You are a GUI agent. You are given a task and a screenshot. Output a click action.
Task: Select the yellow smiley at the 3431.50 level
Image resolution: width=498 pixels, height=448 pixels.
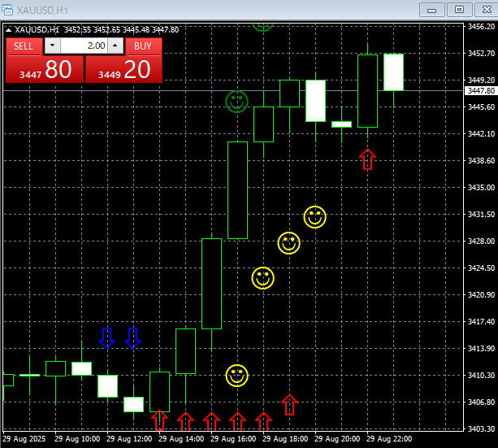314,217
